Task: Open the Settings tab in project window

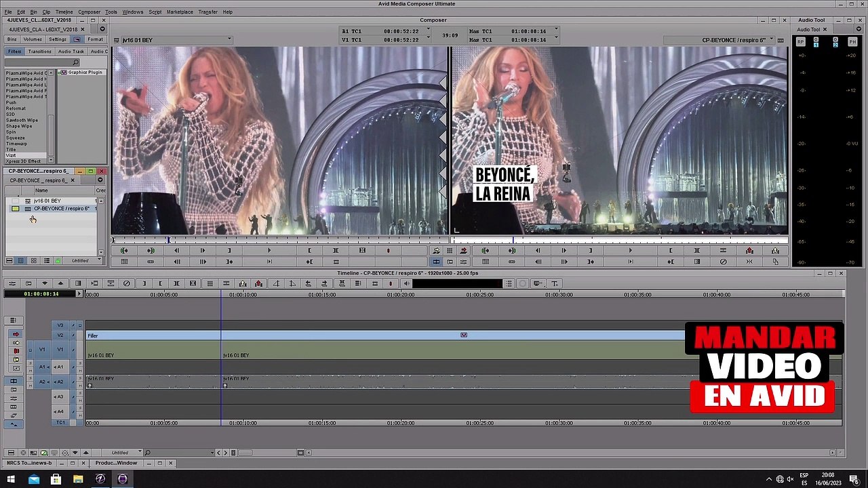Action: point(58,39)
